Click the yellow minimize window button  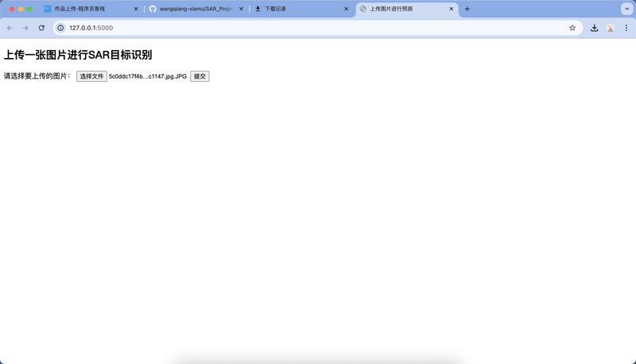tap(21, 9)
